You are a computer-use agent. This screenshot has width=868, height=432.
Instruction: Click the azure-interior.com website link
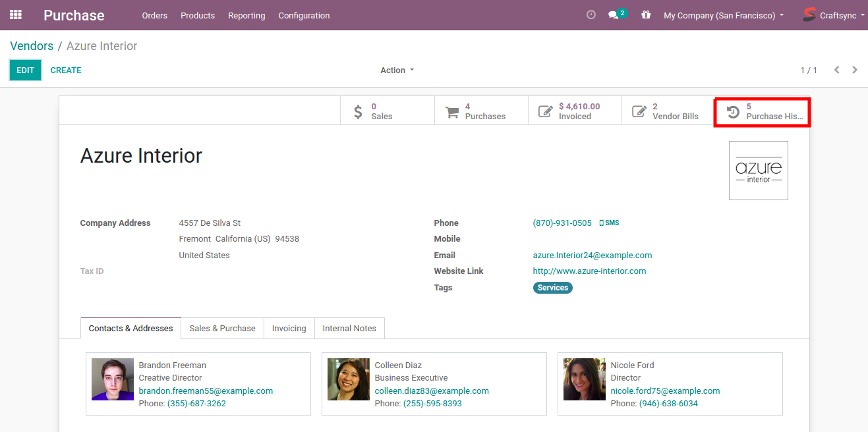point(589,271)
